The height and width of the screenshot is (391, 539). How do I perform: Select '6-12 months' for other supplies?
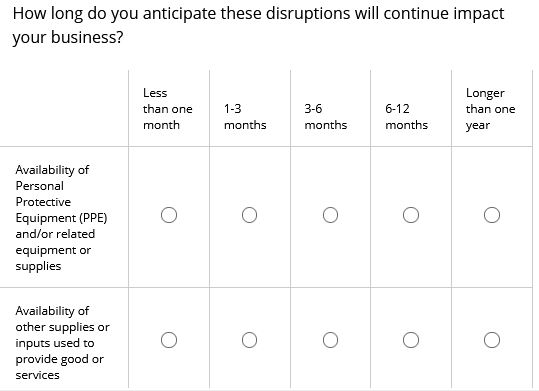click(x=411, y=340)
